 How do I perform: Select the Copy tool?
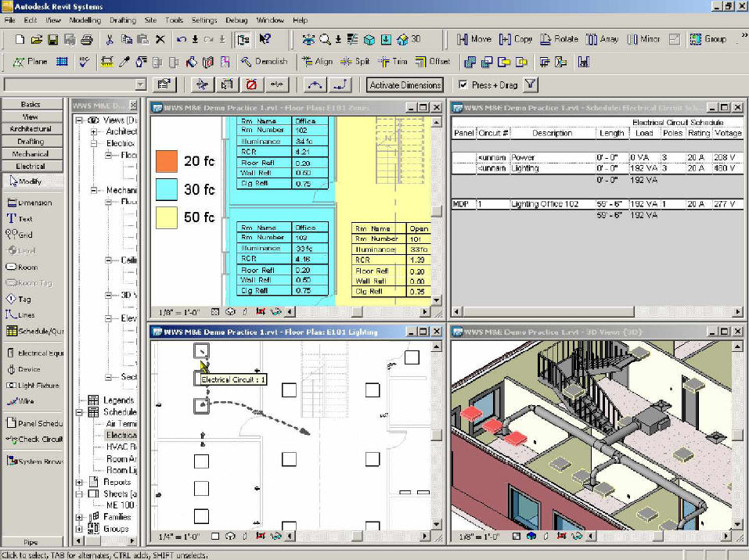[516, 39]
